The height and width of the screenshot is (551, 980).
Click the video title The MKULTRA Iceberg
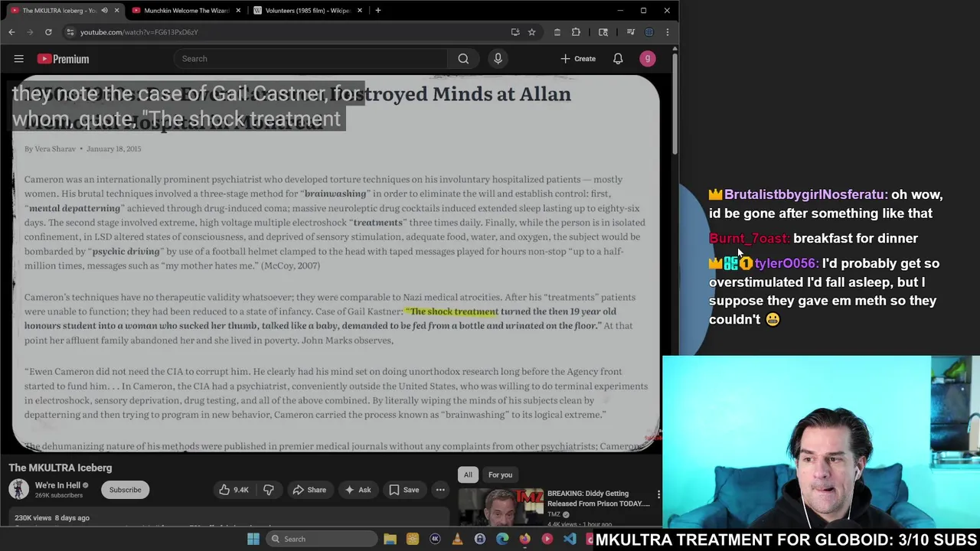click(x=60, y=468)
